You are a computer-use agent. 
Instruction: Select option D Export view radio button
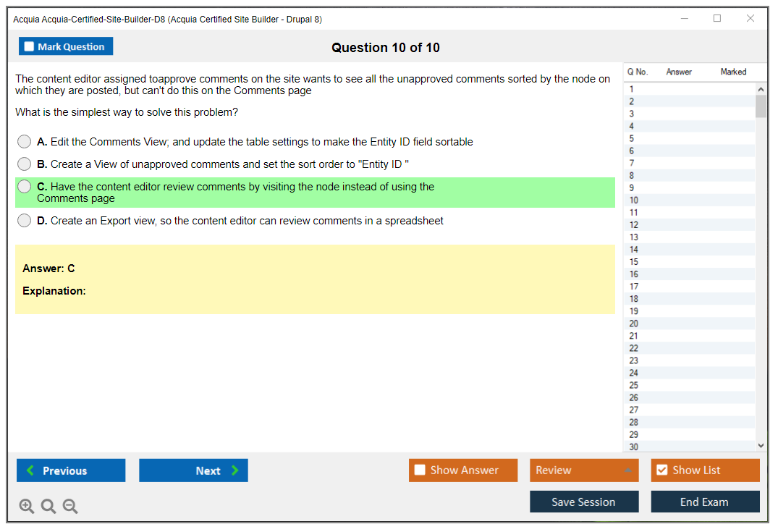coord(25,221)
